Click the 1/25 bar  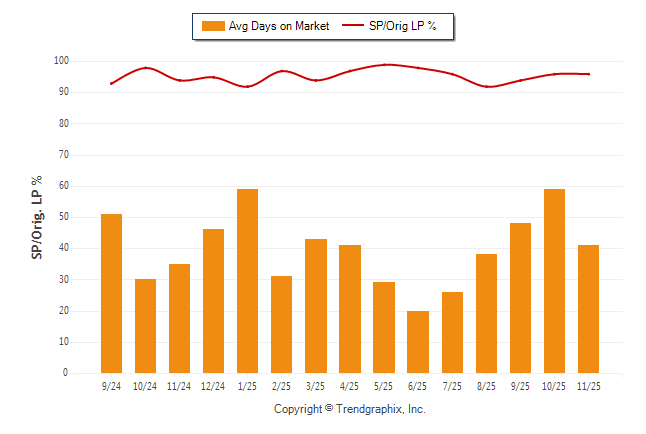(247, 280)
